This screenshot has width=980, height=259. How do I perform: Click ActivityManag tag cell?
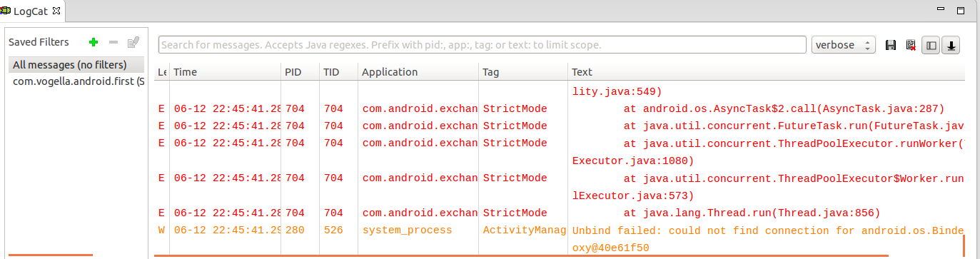point(524,230)
